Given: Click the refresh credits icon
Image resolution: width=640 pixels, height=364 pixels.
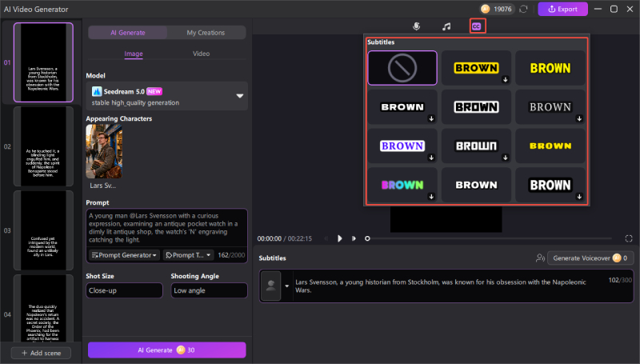Looking at the screenshot, I should point(523,9).
